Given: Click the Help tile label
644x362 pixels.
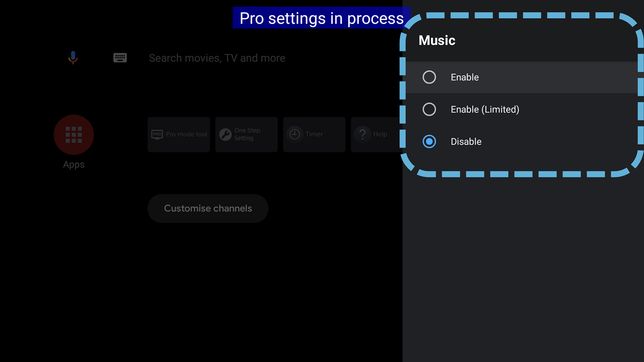Looking at the screenshot, I should click(x=380, y=134).
